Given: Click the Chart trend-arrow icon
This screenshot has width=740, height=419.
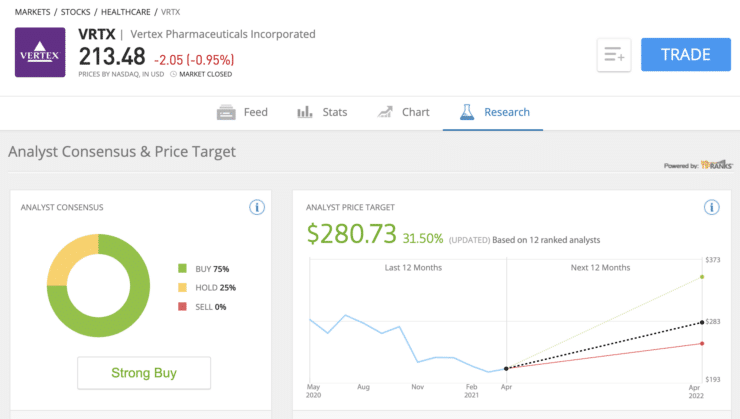Looking at the screenshot, I should point(385,112).
